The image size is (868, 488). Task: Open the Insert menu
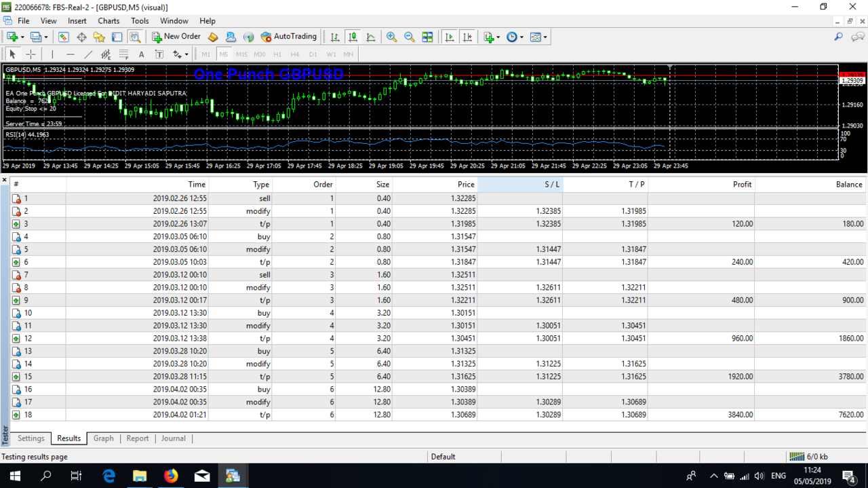point(77,21)
